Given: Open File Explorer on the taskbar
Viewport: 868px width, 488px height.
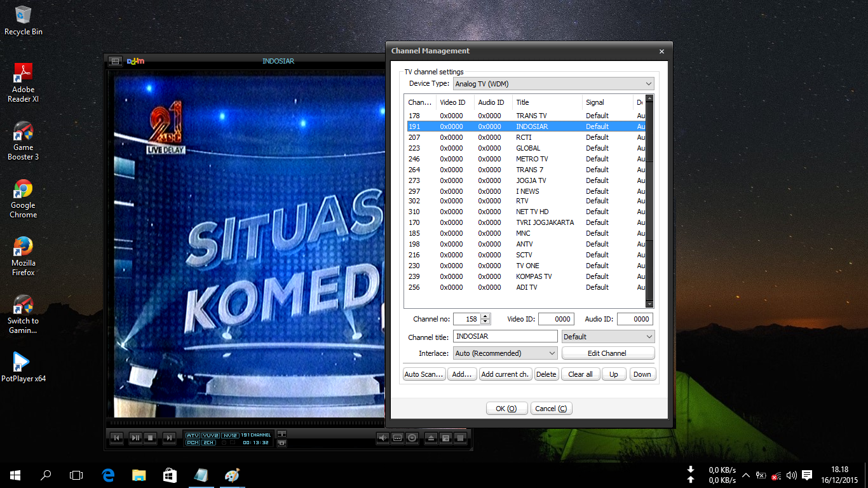Looking at the screenshot, I should point(139,475).
